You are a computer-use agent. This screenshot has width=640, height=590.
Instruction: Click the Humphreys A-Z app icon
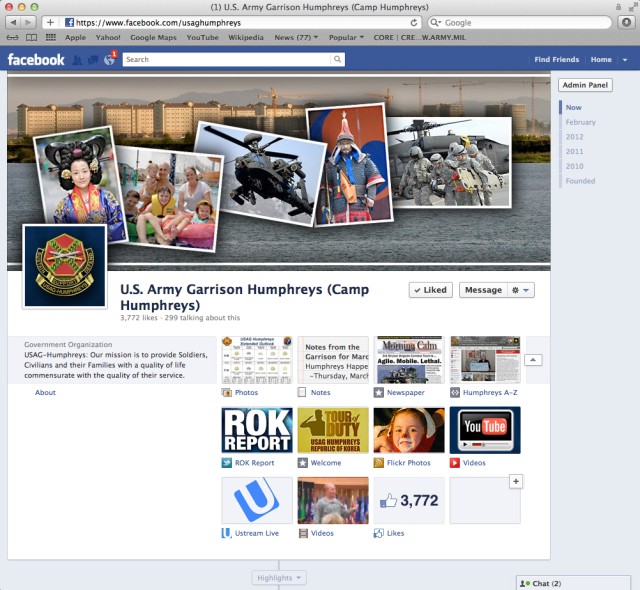455,393
